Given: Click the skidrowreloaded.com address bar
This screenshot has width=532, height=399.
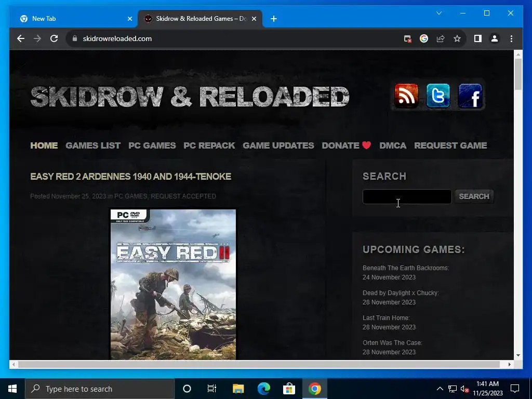Looking at the screenshot, I should [117, 38].
